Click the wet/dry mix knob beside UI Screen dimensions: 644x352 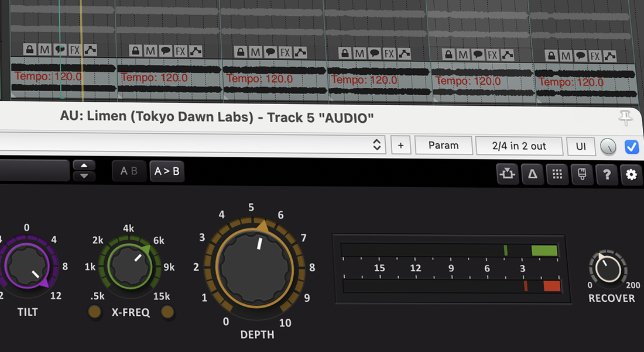(608, 146)
